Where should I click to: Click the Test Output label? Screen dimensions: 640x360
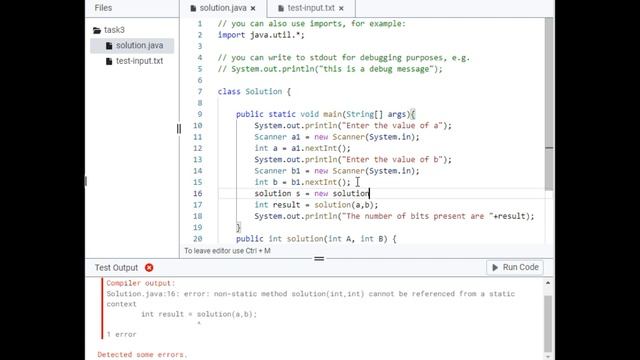[x=116, y=268]
